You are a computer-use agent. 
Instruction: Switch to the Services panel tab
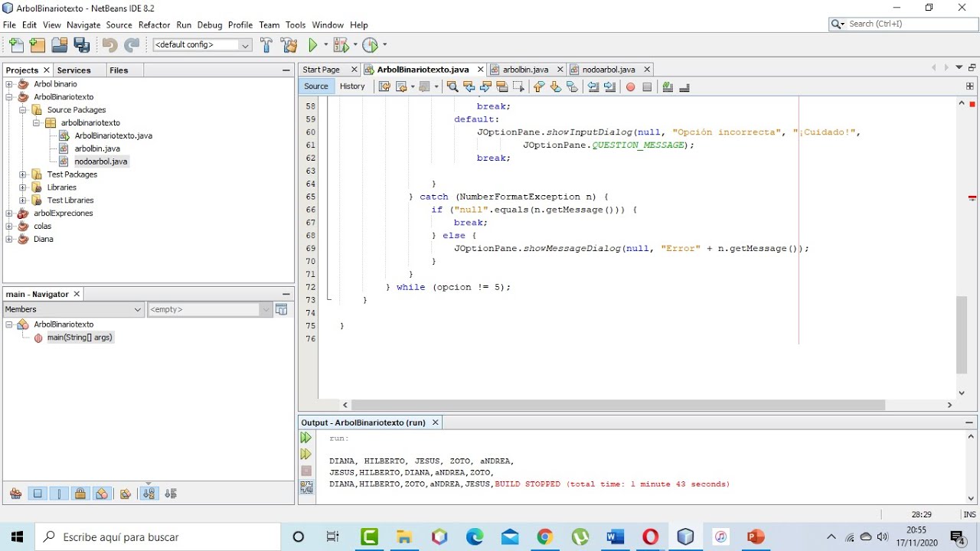(74, 70)
